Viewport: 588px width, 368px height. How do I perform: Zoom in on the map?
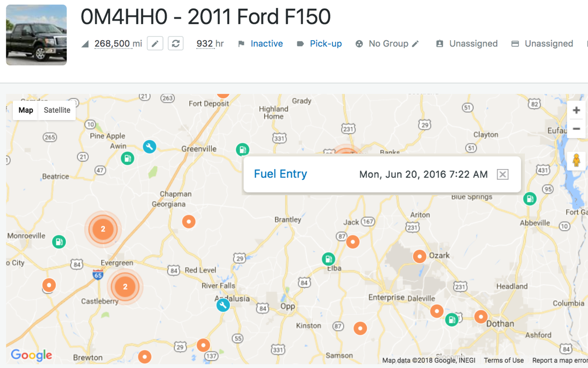pos(576,111)
